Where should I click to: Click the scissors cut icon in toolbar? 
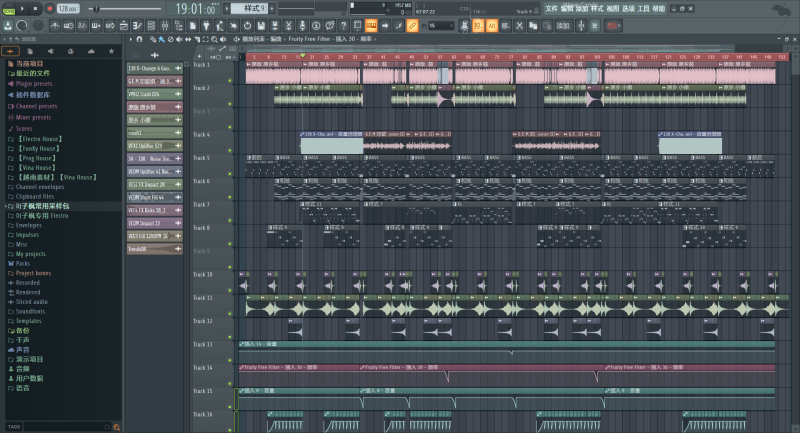[x=519, y=25]
